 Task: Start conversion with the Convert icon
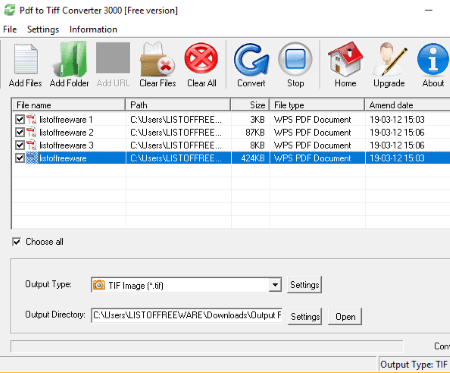coord(251,59)
